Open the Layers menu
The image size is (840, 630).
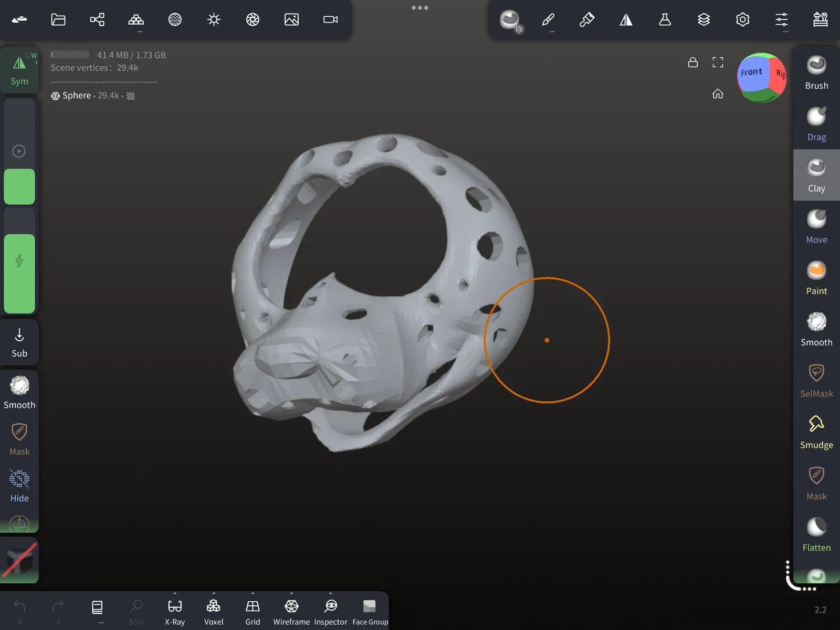pyautogui.click(x=703, y=19)
